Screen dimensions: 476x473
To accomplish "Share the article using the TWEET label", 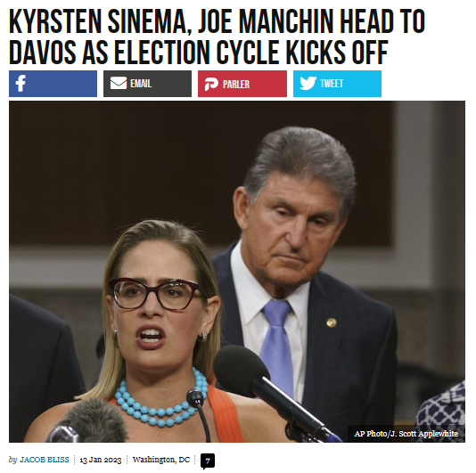I will pyautogui.click(x=332, y=84).
